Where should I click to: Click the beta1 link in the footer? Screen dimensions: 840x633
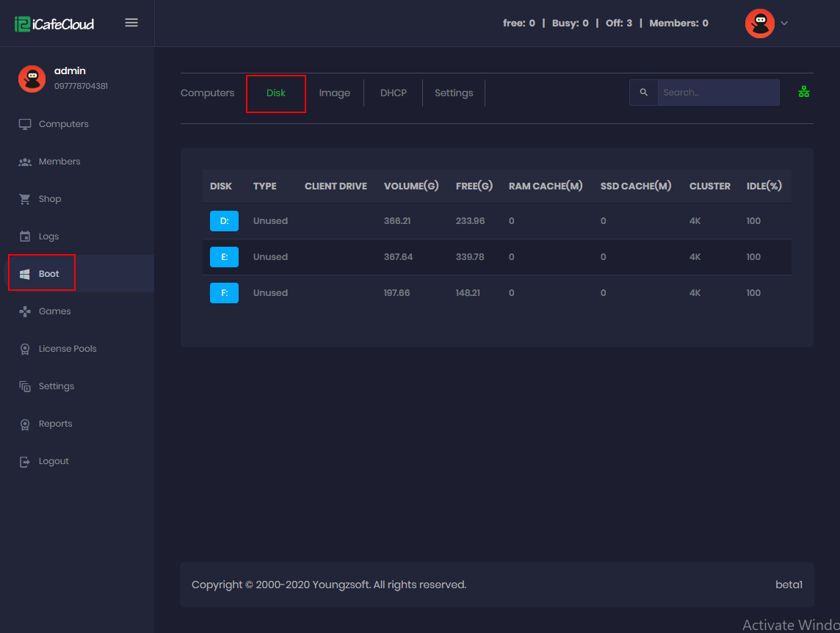pyautogui.click(x=789, y=585)
